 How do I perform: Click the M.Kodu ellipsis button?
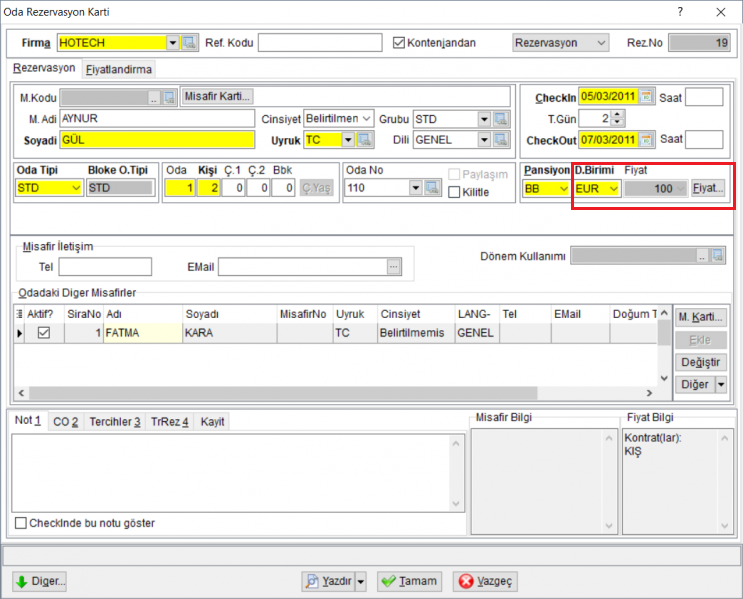tap(154, 98)
